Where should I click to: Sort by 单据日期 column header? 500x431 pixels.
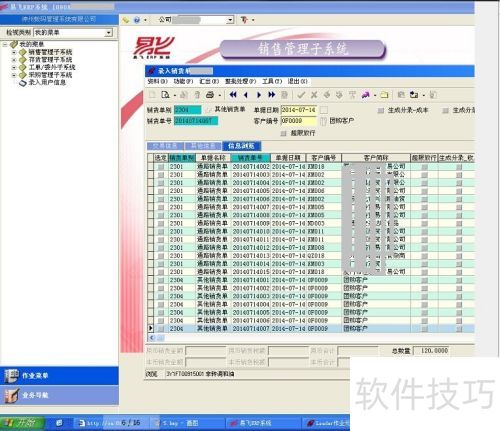[x=288, y=158]
